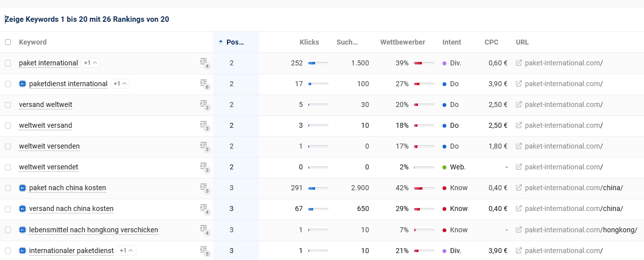Open SERP features icon for paket international
Image resolution: width=644 pixels, height=260 pixels.
click(x=204, y=63)
